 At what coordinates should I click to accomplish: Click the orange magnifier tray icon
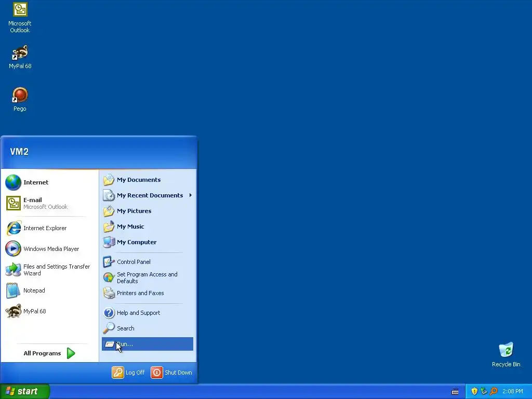click(x=494, y=391)
